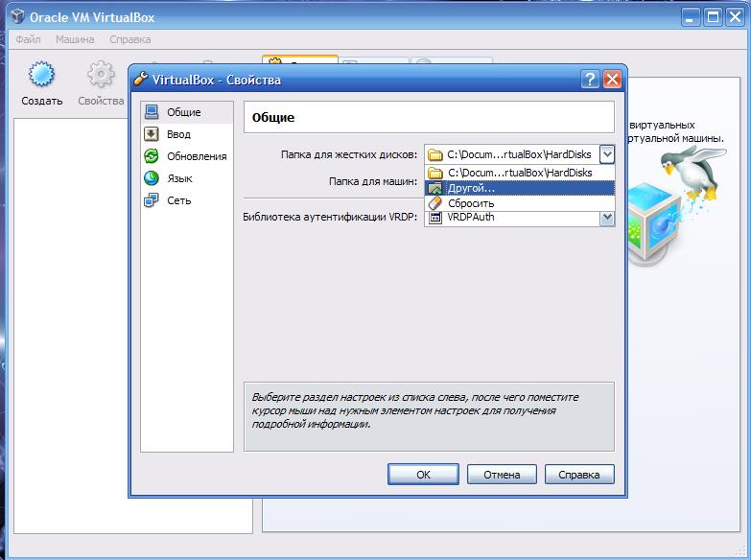751x560 pixels.
Task: Open the Машина menu
Action: (x=75, y=39)
